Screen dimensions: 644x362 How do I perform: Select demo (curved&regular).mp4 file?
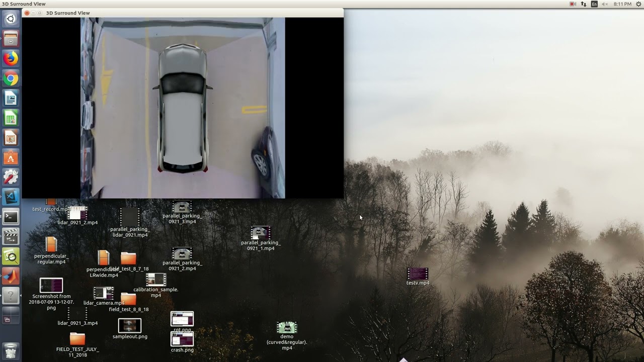(x=287, y=336)
